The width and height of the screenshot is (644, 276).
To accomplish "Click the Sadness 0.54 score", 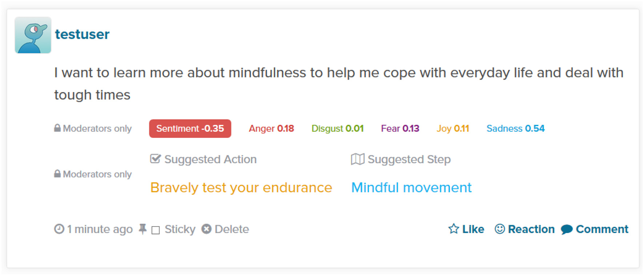I will [x=515, y=129].
